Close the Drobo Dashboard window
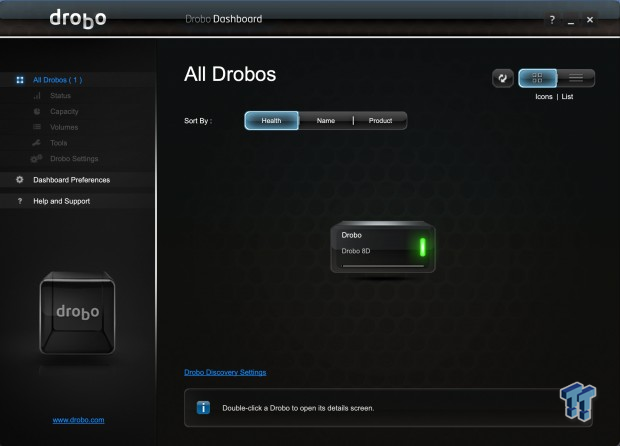The height and width of the screenshot is (446, 620). click(x=590, y=19)
